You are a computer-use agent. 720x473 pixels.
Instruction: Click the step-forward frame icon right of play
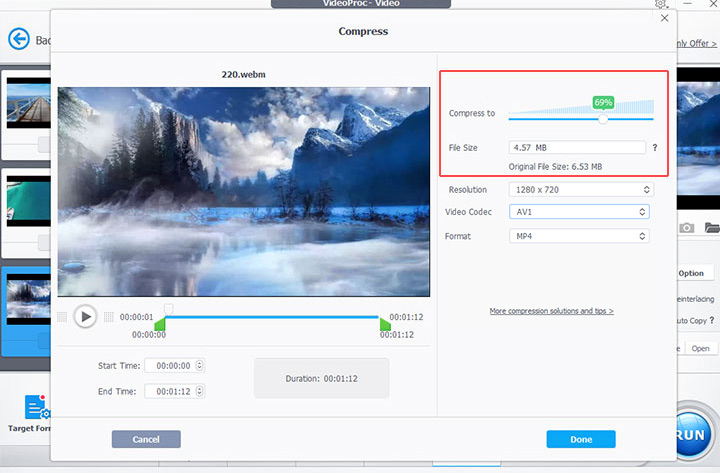tap(109, 317)
